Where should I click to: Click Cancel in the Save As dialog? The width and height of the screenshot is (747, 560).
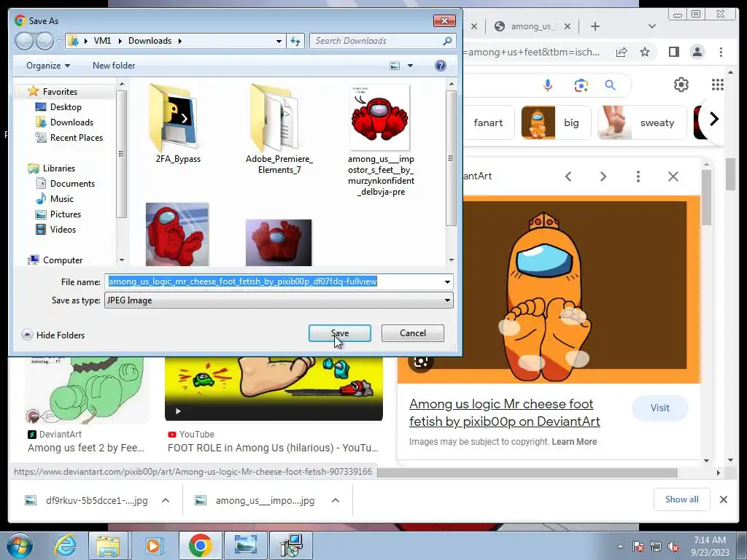tap(413, 333)
